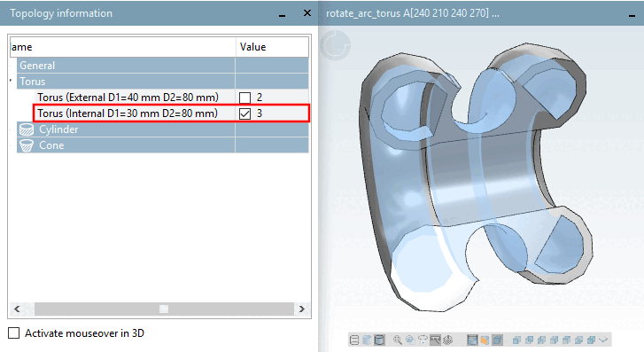Image resolution: width=644 pixels, height=352 pixels.
Task: Activate the zoom window tool
Action: tap(410, 340)
